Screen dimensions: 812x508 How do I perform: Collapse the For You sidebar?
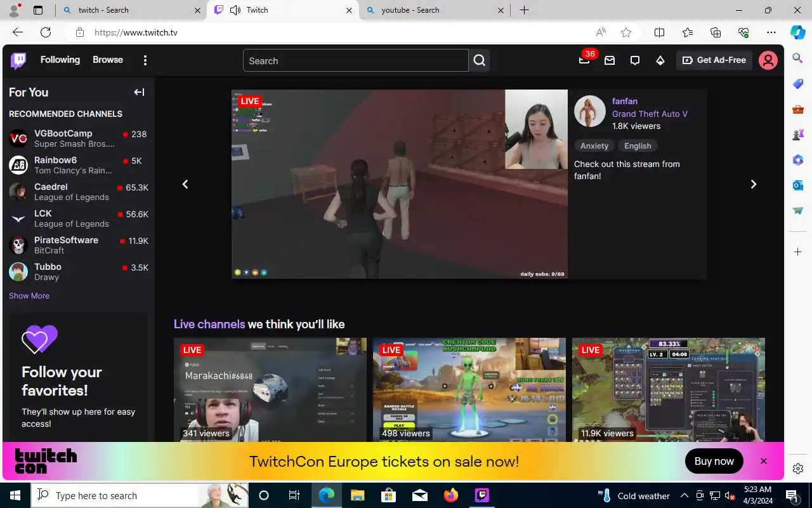tap(139, 92)
